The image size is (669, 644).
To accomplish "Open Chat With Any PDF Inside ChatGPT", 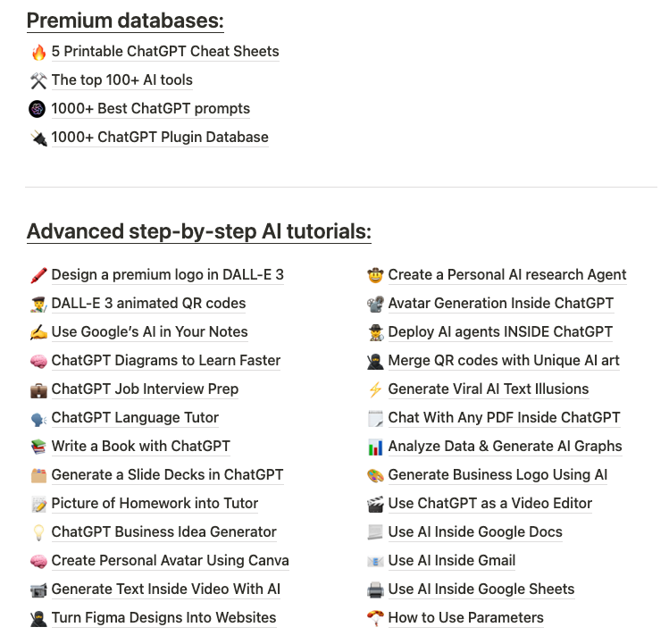I will point(504,418).
